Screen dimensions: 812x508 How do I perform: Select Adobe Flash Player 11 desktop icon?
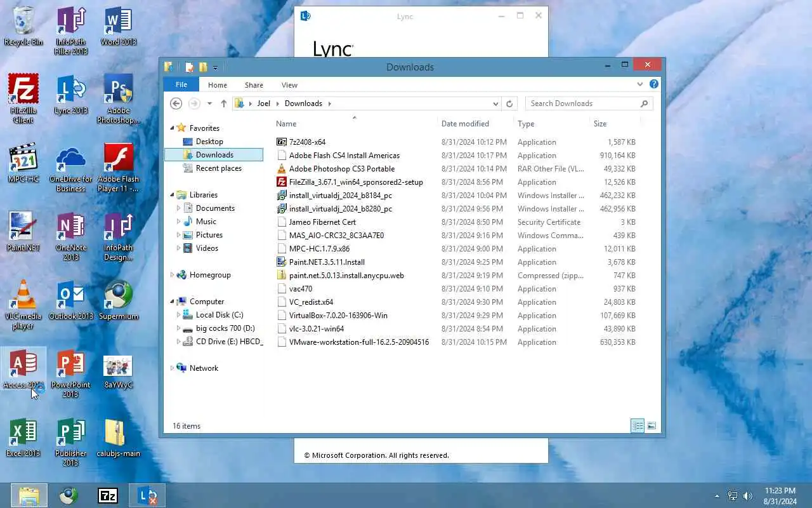pyautogui.click(x=118, y=168)
